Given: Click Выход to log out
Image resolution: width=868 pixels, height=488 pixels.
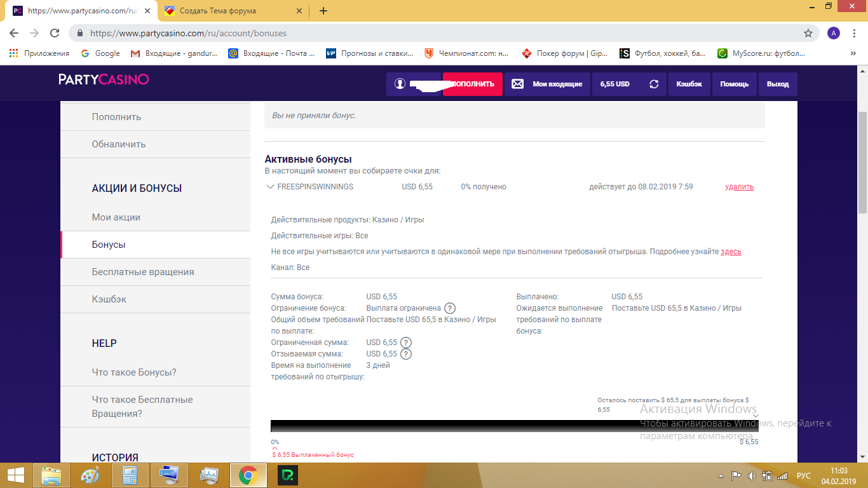Looking at the screenshot, I should 778,84.
